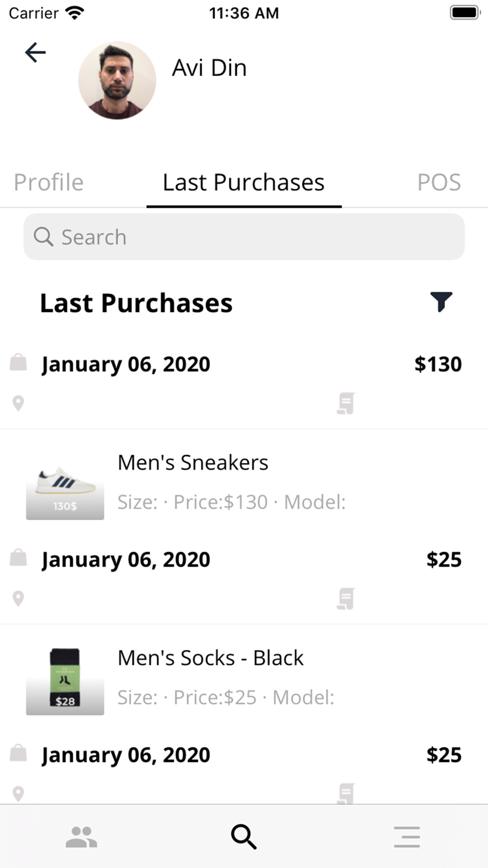
Task: Tap location pin under the $130 purchase
Action: tap(18, 403)
